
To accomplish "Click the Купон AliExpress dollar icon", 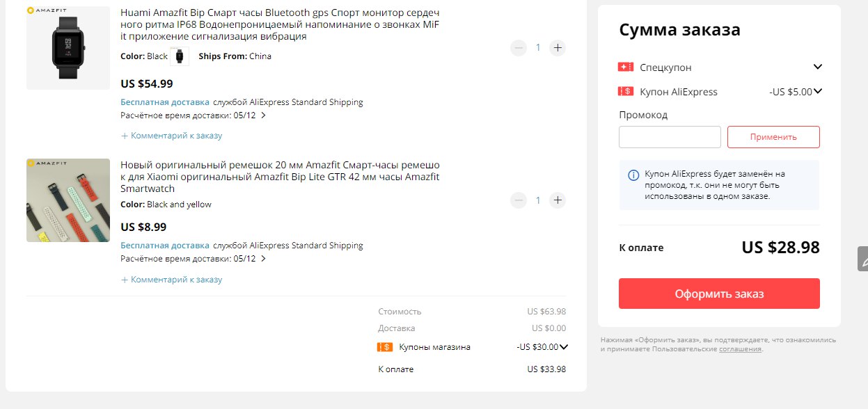I will tap(625, 91).
